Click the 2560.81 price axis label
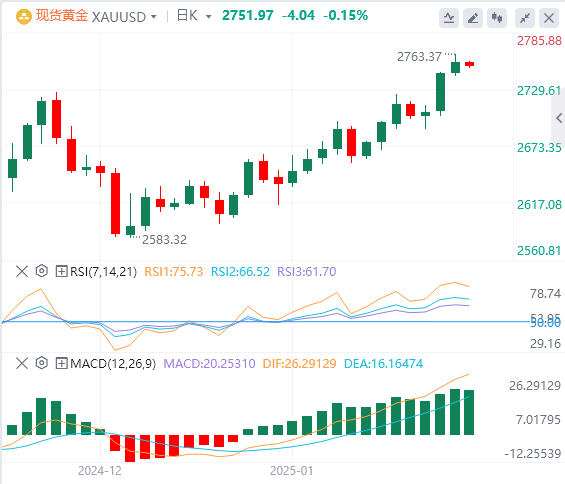This screenshot has width=565, height=484. tap(539, 250)
